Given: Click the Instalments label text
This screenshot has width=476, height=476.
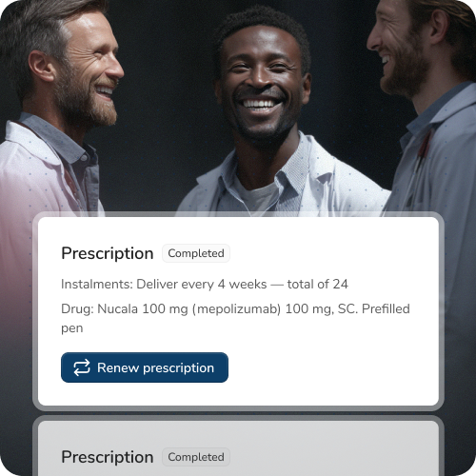Looking at the screenshot, I should 97,284.
